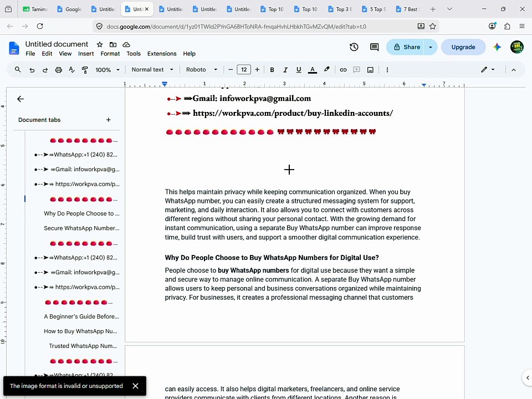Print the document
The image size is (532, 399).
pyautogui.click(x=58, y=70)
